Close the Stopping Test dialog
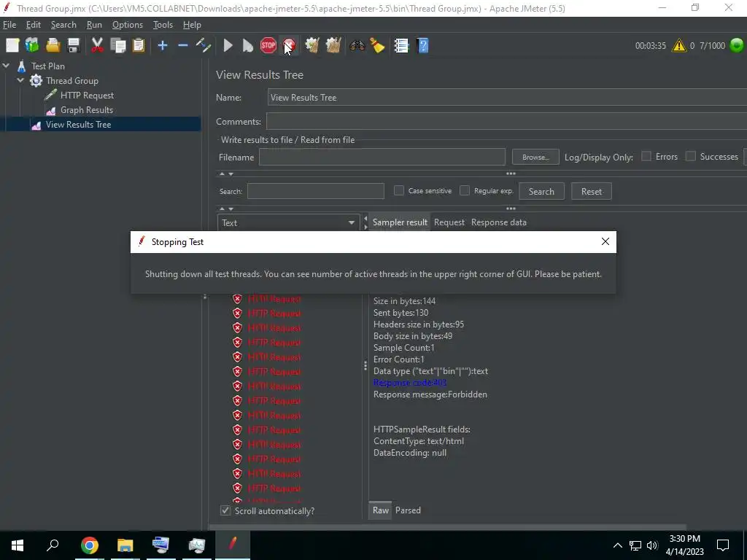The image size is (747, 560). click(x=605, y=241)
